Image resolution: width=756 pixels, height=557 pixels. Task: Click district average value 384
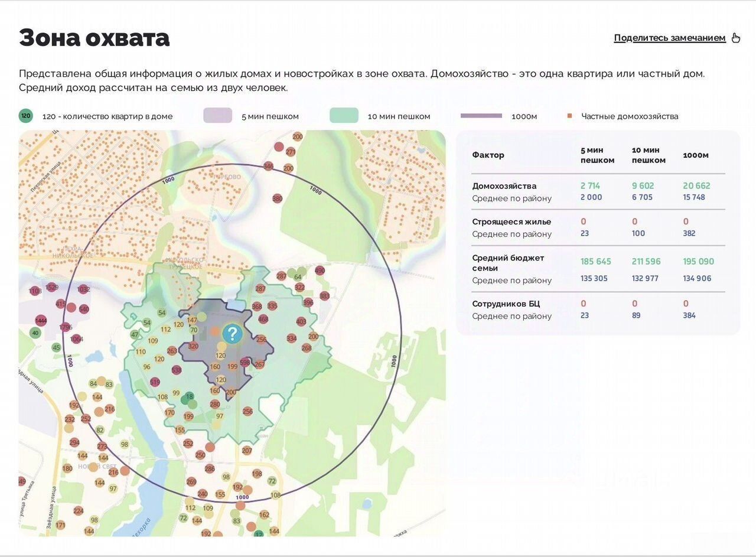coord(689,315)
